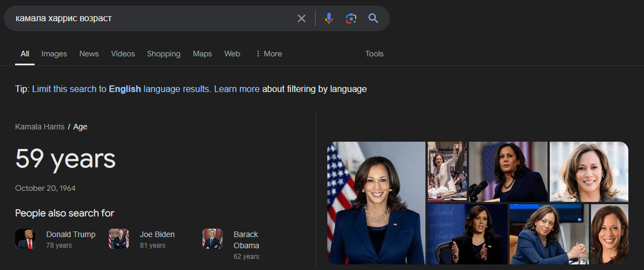644x270 pixels.
Task: Open the Maps tab
Action: 202,54
